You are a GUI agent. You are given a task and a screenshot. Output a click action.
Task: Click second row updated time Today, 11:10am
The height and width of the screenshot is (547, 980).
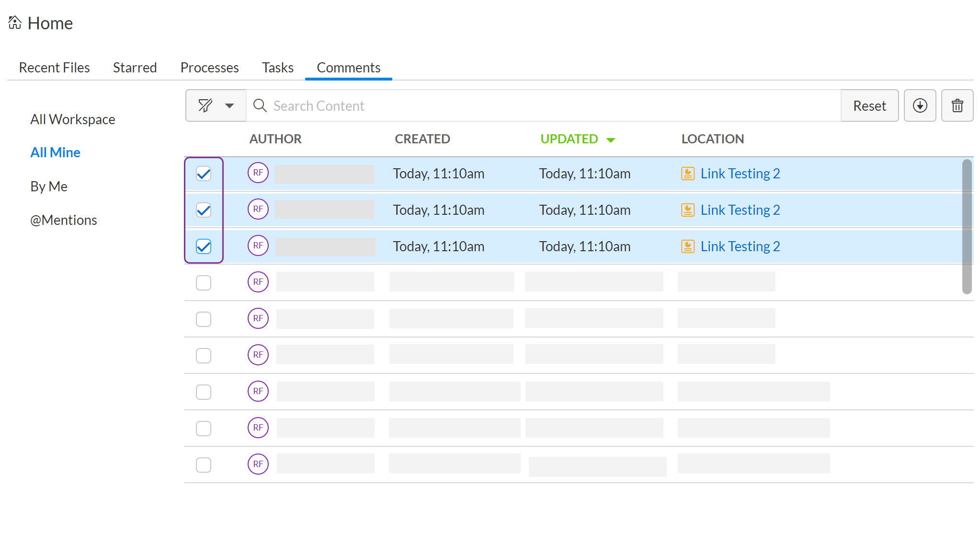585,210
